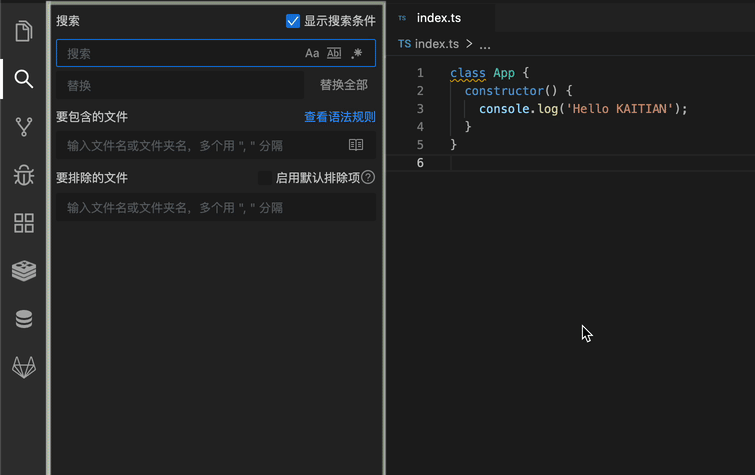Select the index.ts editor tab
This screenshot has width=755, height=475.
tap(439, 18)
